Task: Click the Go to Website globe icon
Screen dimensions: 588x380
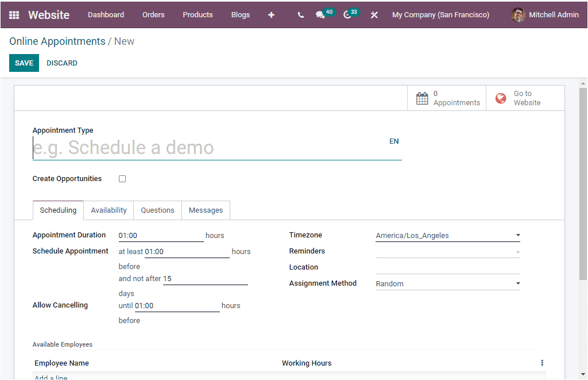Action: point(501,97)
